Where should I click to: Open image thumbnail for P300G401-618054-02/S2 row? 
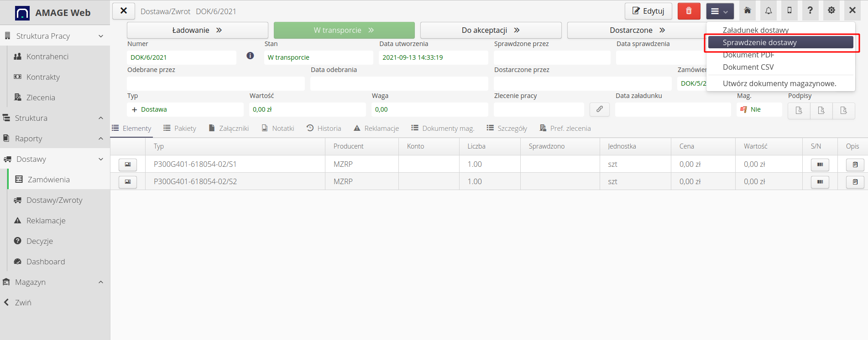click(x=128, y=182)
